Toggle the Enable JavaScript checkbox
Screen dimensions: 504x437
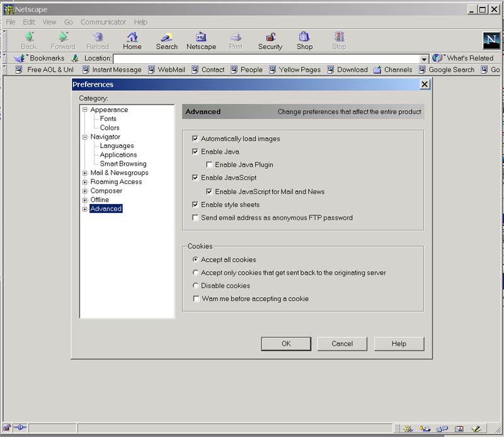pyautogui.click(x=195, y=178)
